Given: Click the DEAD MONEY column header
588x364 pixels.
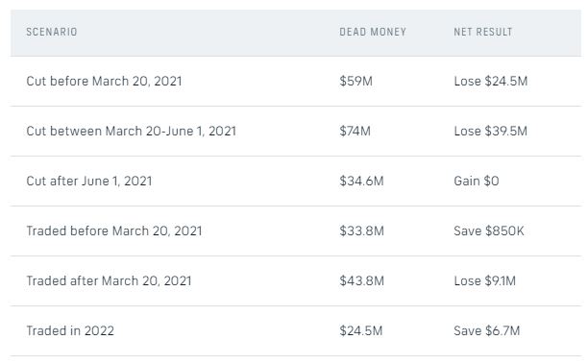Looking at the screenshot, I should tap(373, 32).
